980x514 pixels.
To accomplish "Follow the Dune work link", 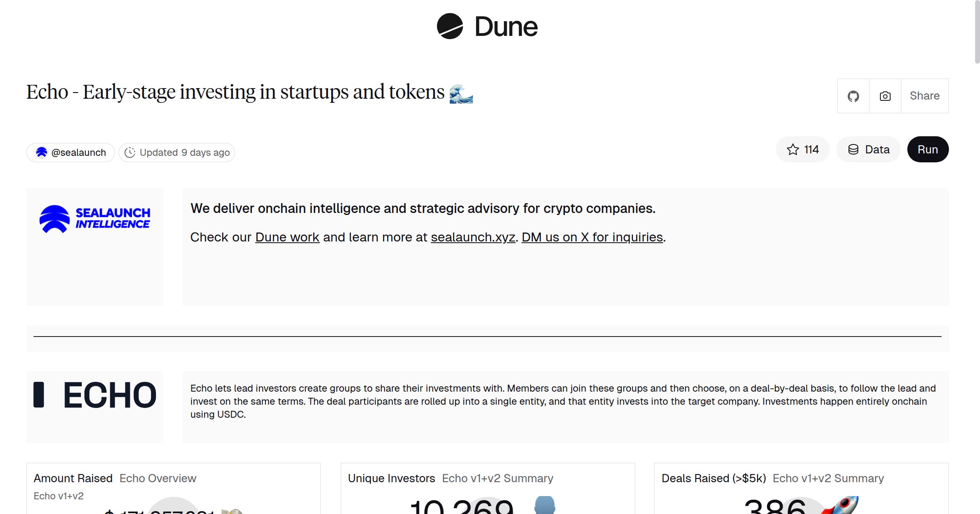I will pyautogui.click(x=287, y=237).
